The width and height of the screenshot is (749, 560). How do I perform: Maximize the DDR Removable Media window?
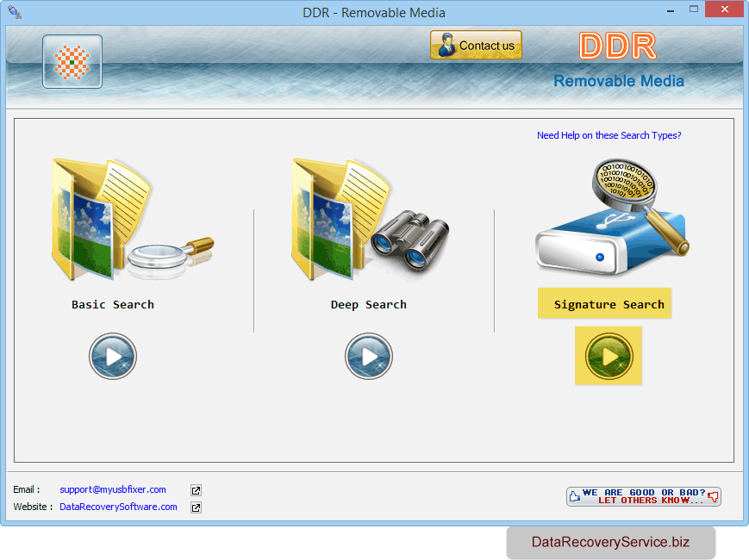(x=694, y=9)
